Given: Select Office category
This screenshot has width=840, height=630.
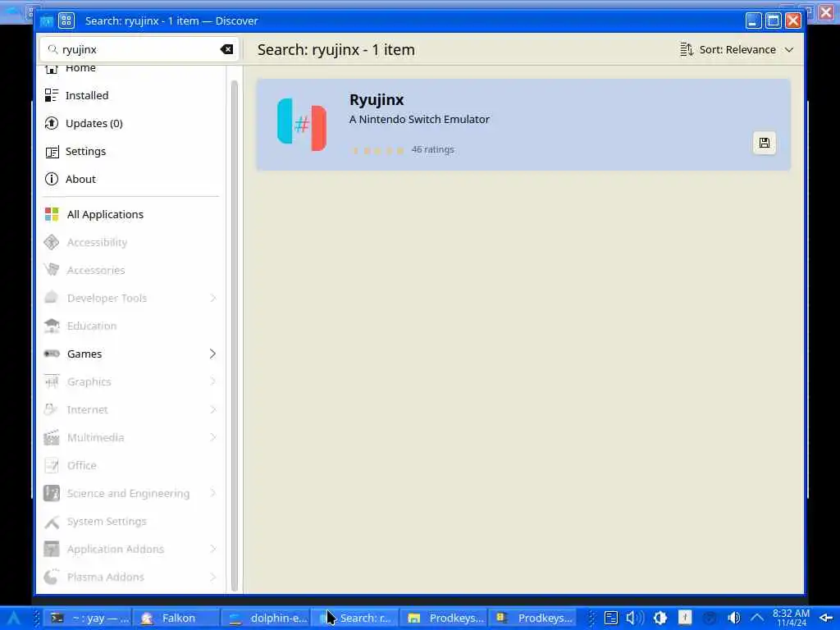Looking at the screenshot, I should pyautogui.click(x=130, y=465).
